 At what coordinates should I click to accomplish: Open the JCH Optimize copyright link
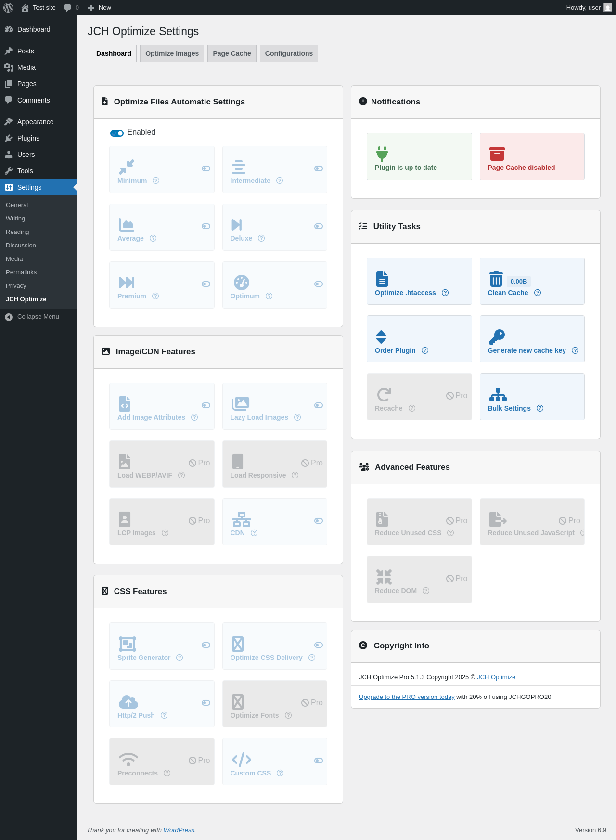click(496, 677)
